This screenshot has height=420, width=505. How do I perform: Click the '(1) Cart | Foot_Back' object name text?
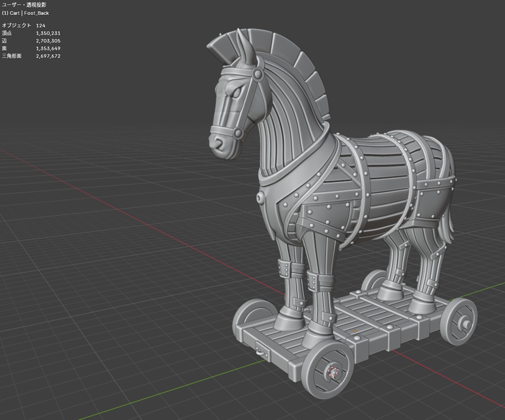click(26, 13)
